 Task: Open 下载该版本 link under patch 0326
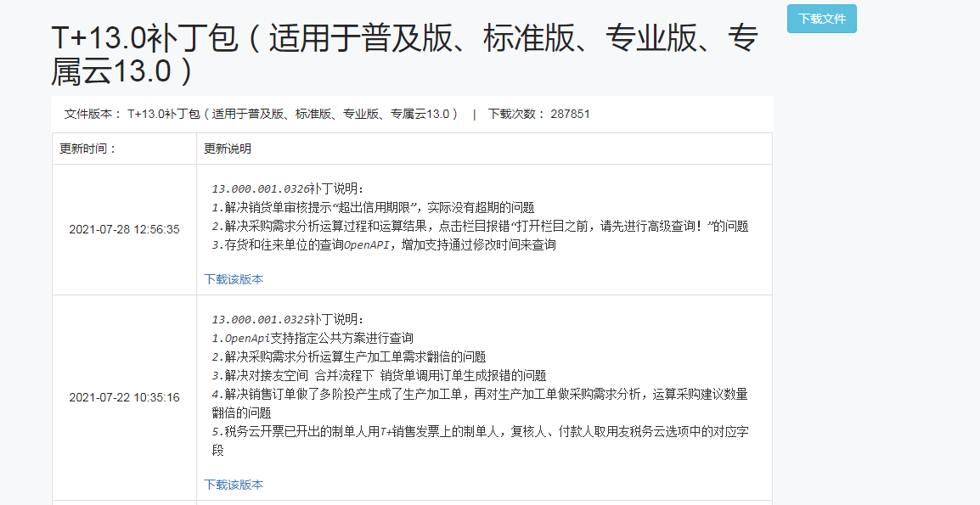tap(234, 279)
